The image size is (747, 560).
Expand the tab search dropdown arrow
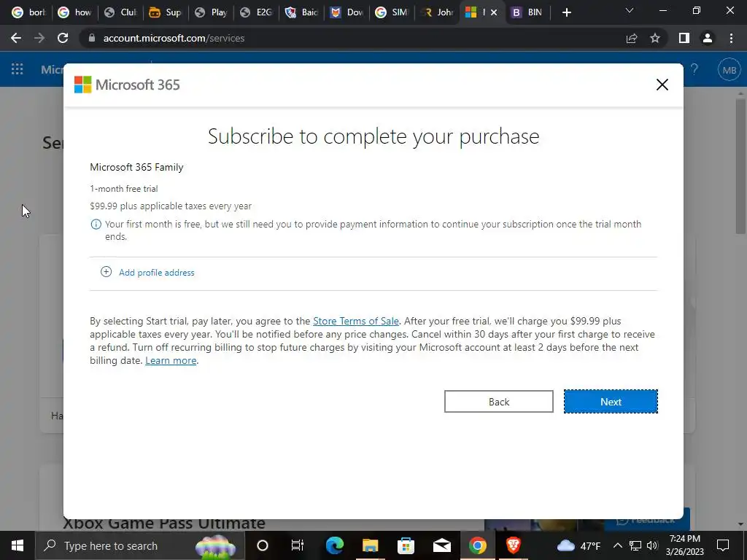(630, 10)
